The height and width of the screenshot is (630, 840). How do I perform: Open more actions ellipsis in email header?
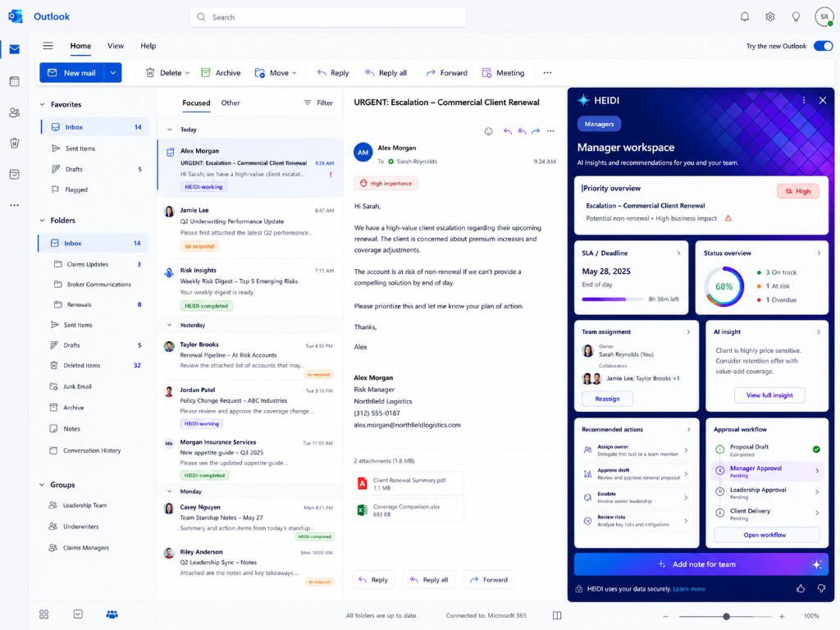550,131
